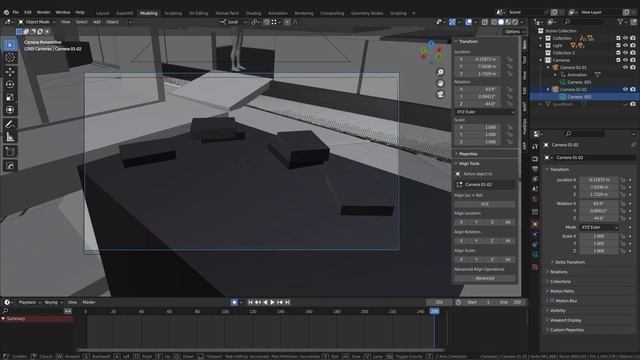The height and width of the screenshot is (360, 640).
Task: Click the Blender logo icon
Action: 6,12
